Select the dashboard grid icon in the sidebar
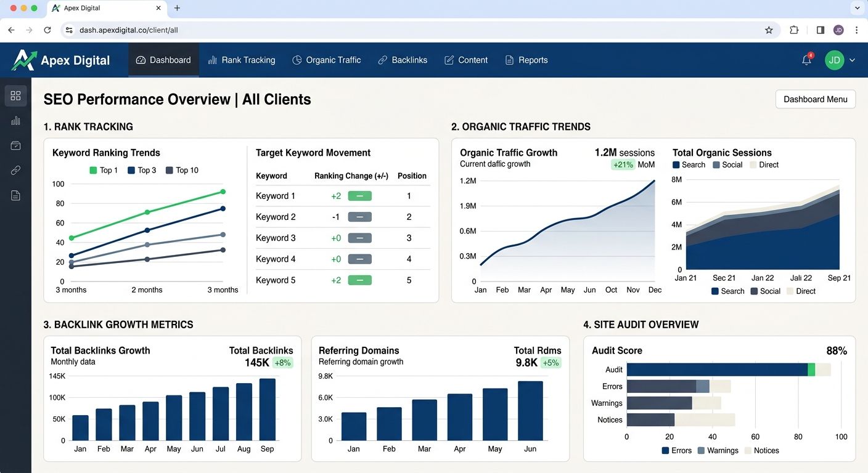 (15, 95)
